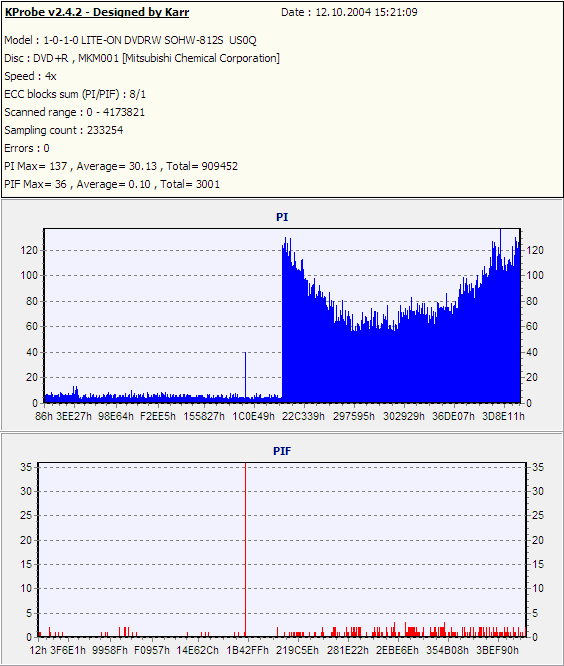Click the 22C339h label on PI axis

pos(303,416)
